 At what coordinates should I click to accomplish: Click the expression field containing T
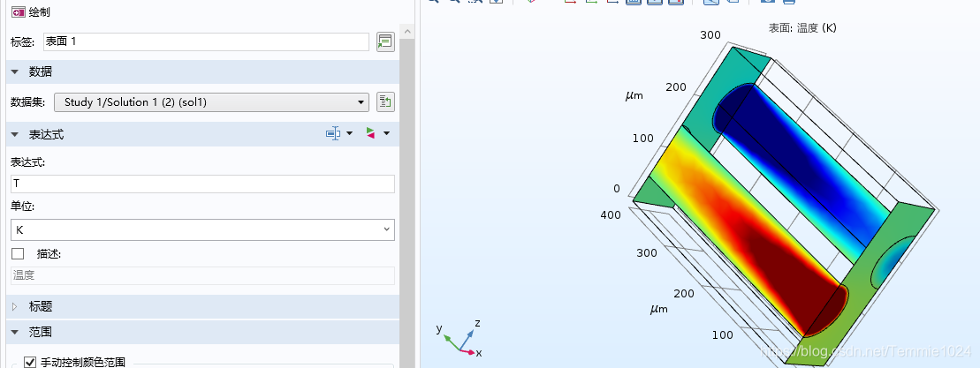pos(202,184)
